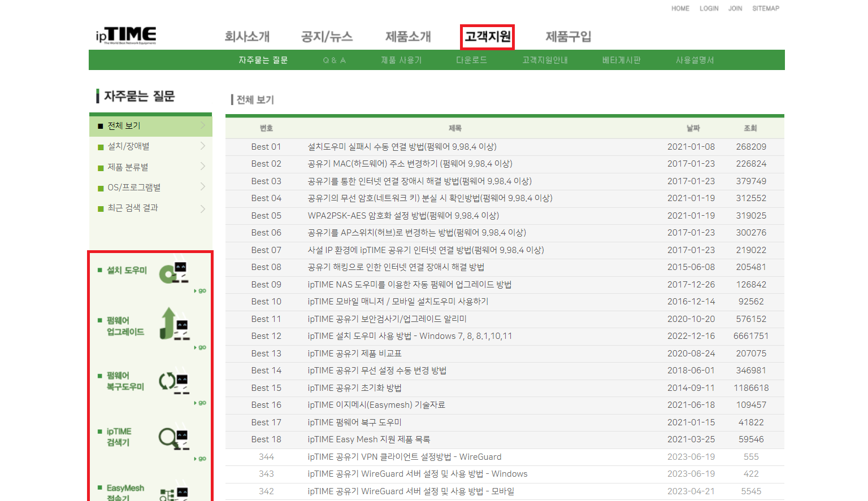
Task: Open ipTIME 공유기 초기화 방법 article
Action: pos(354,388)
